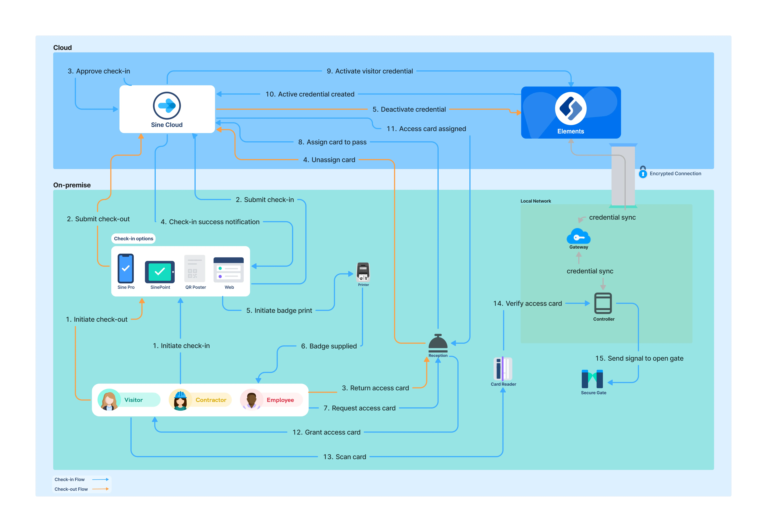Click the 'credential sync' label above Controller
The image size is (767, 532).
point(590,271)
